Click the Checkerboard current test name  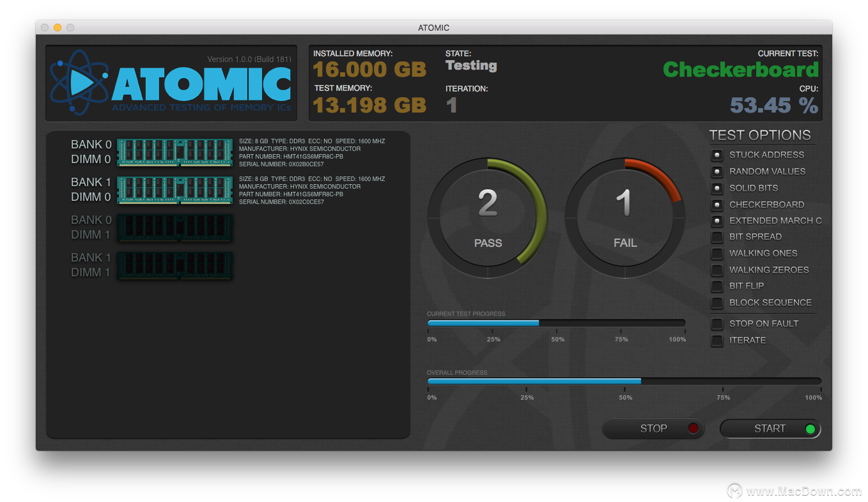(x=741, y=69)
